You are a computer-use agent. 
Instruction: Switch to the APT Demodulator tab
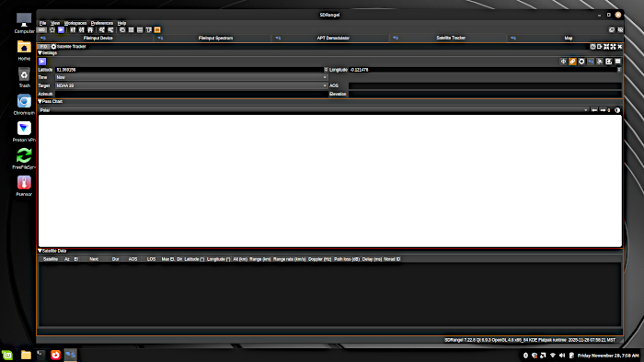pos(330,38)
